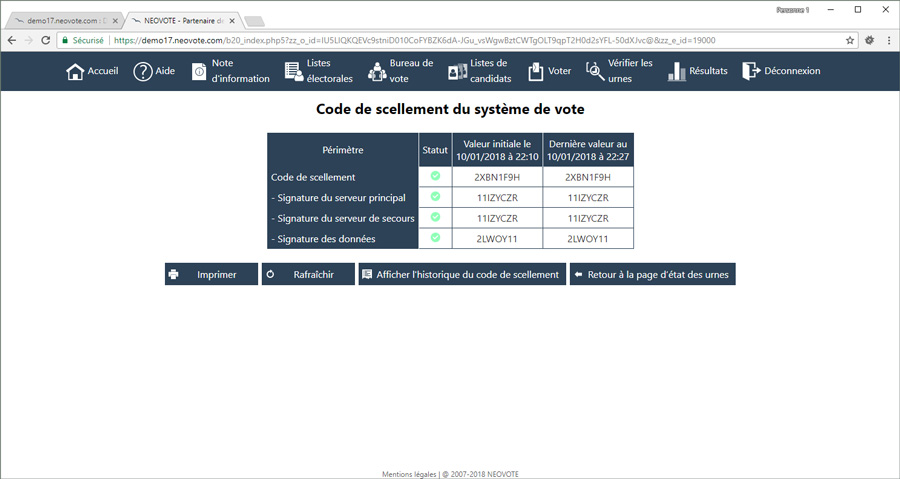Open the Aide menu item

click(154, 72)
